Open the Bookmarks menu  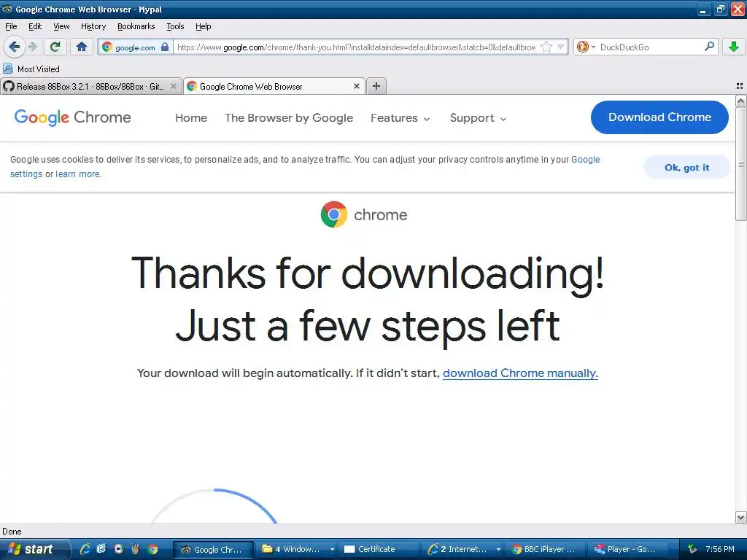point(136,26)
